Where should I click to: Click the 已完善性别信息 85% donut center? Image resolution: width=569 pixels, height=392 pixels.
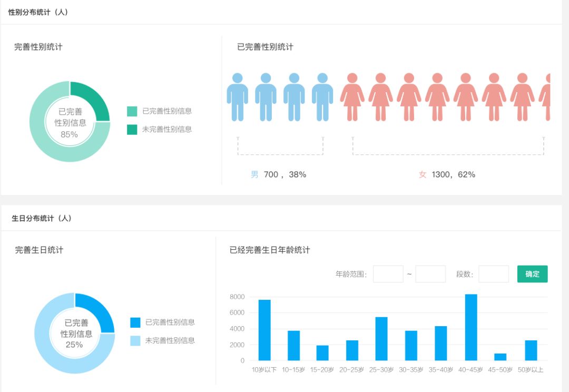point(70,121)
